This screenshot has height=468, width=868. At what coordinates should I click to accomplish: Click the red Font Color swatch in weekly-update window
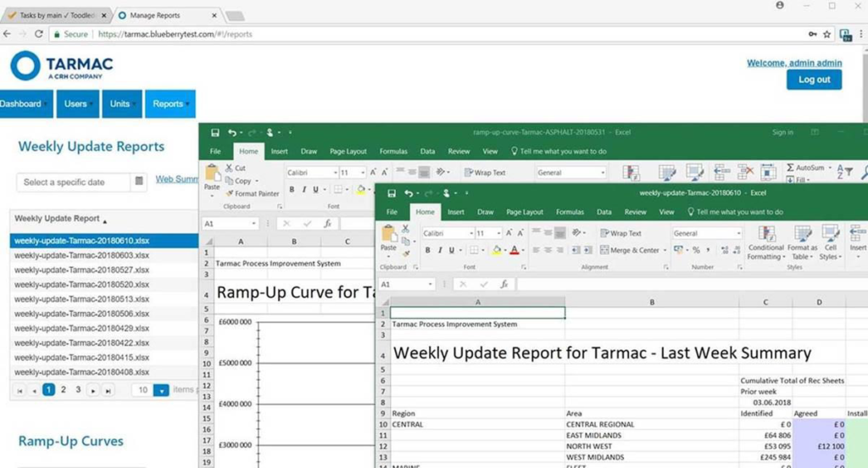point(514,250)
